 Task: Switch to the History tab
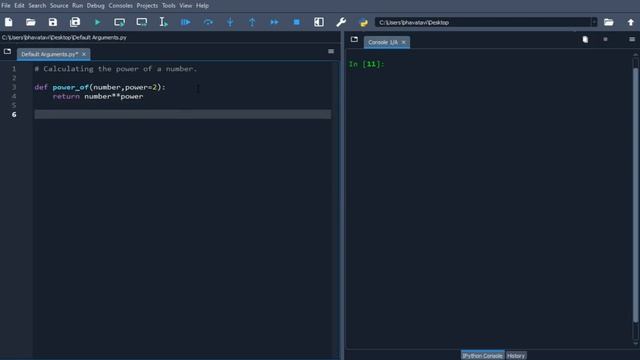[x=516, y=356]
